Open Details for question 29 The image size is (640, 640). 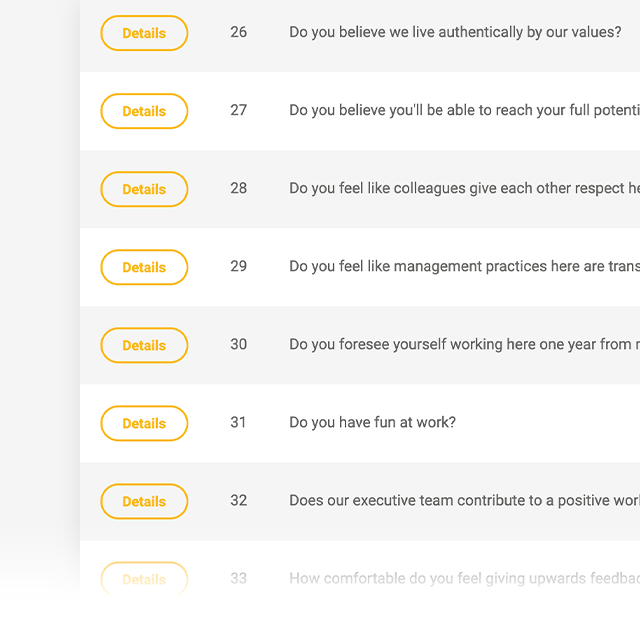[144, 267]
